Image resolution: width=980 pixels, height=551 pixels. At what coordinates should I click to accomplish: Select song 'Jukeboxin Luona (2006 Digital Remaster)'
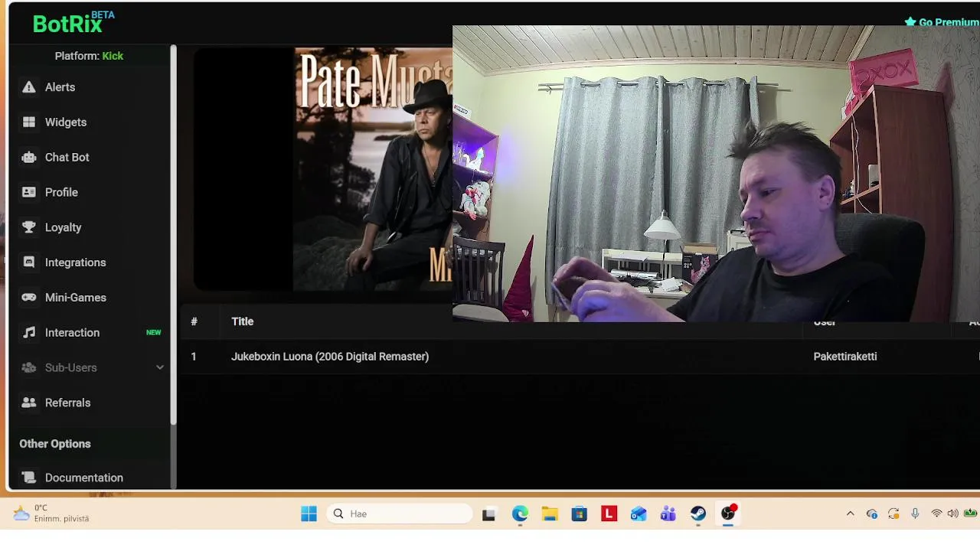[x=330, y=357]
